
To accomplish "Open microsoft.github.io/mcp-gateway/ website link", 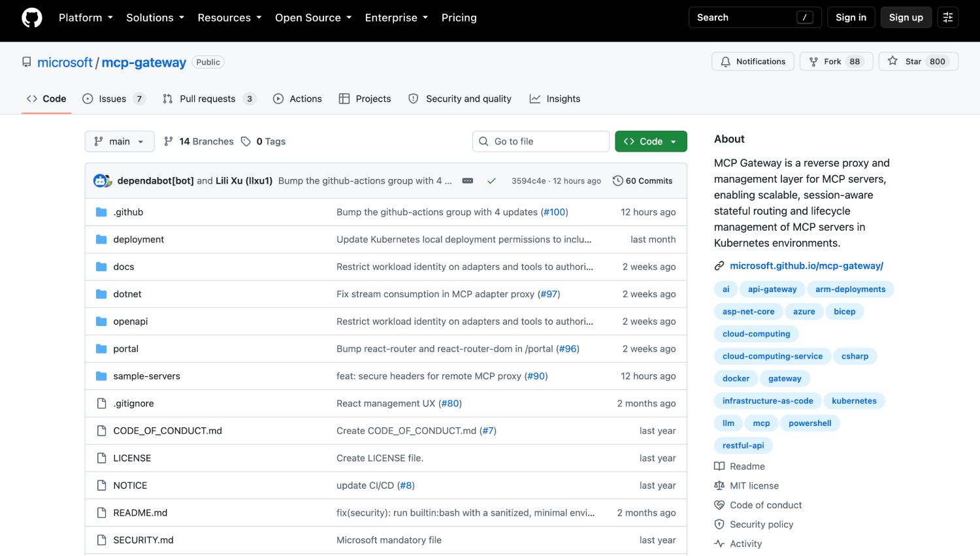I will tap(806, 266).
